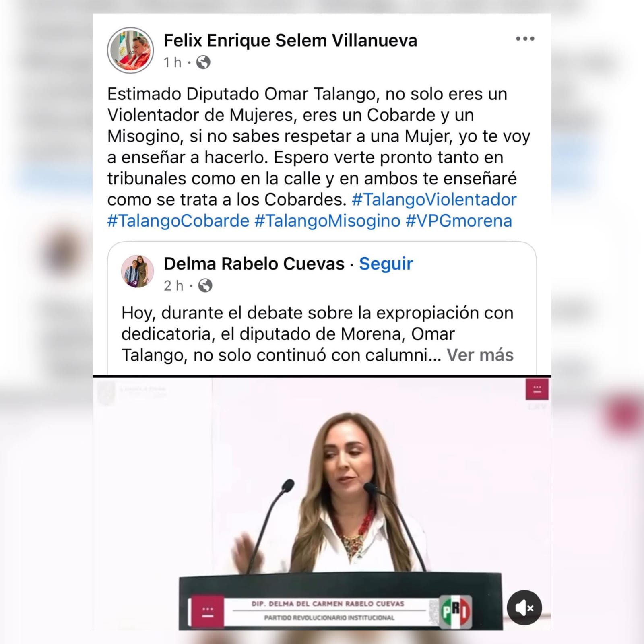Open the 2 h shared post timestamp
This screenshot has width=644, height=644.
click(173, 286)
